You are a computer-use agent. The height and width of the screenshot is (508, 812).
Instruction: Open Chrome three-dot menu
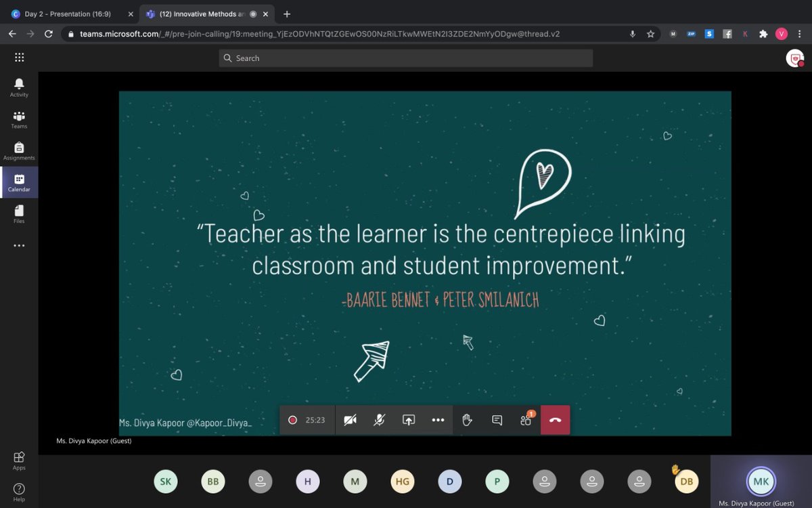pyautogui.click(x=799, y=34)
